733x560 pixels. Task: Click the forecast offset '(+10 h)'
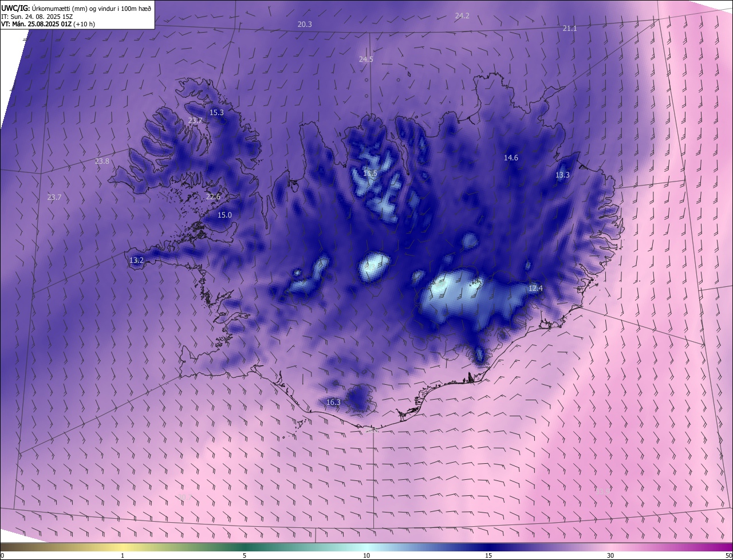tap(85, 24)
